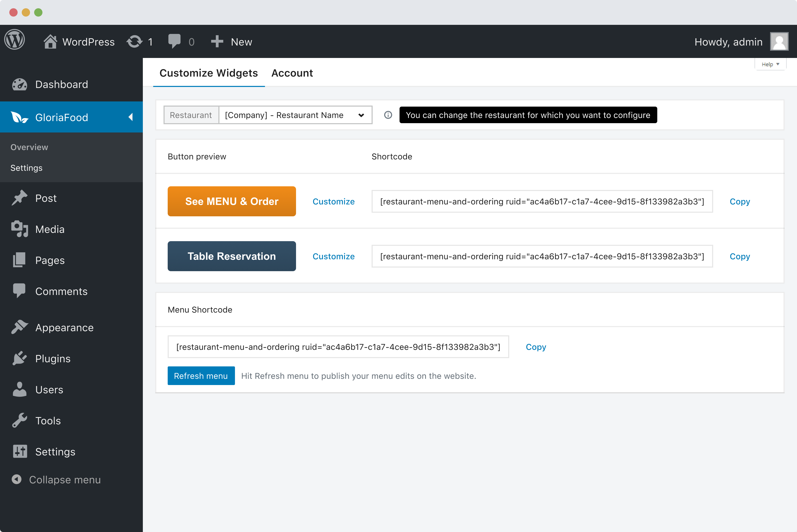This screenshot has width=797, height=532.
Task: Select the Customize Widgets tab
Action: coord(209,73)
